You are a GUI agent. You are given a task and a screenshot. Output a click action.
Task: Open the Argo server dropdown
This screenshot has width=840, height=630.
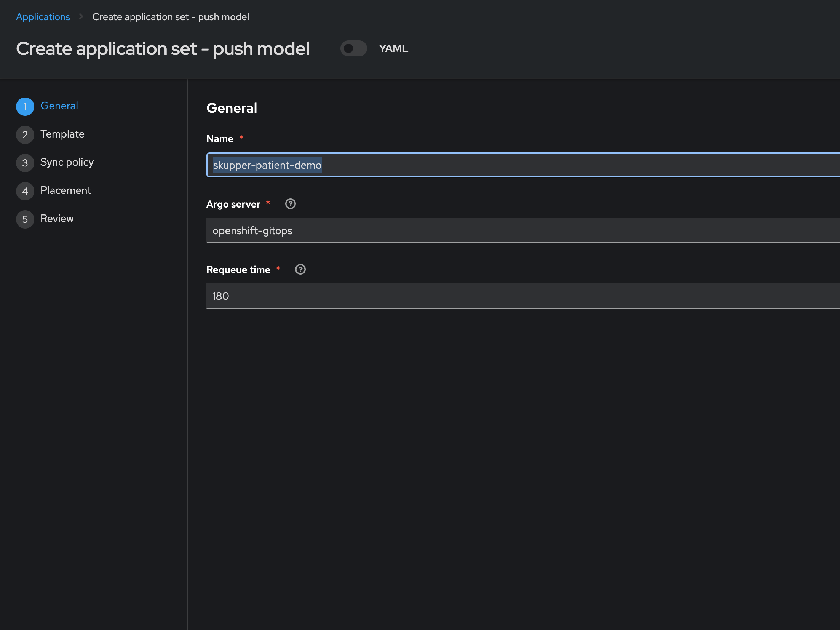coord(522,231)
